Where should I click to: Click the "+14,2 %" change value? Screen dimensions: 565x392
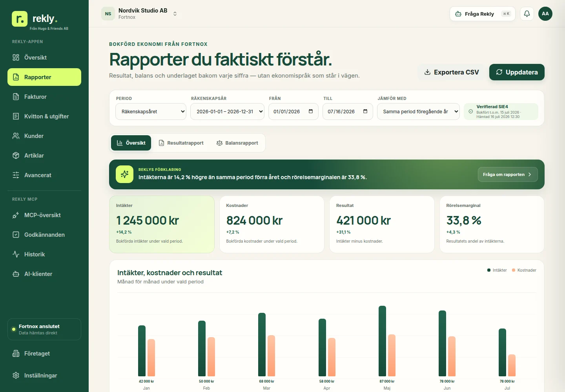(x=124, y=232)
